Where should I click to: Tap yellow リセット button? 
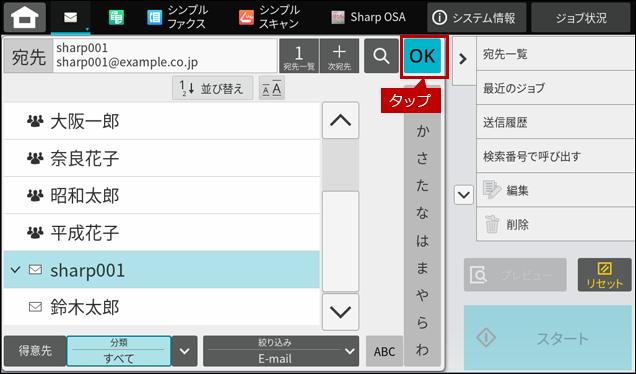[x=604, y=275]
